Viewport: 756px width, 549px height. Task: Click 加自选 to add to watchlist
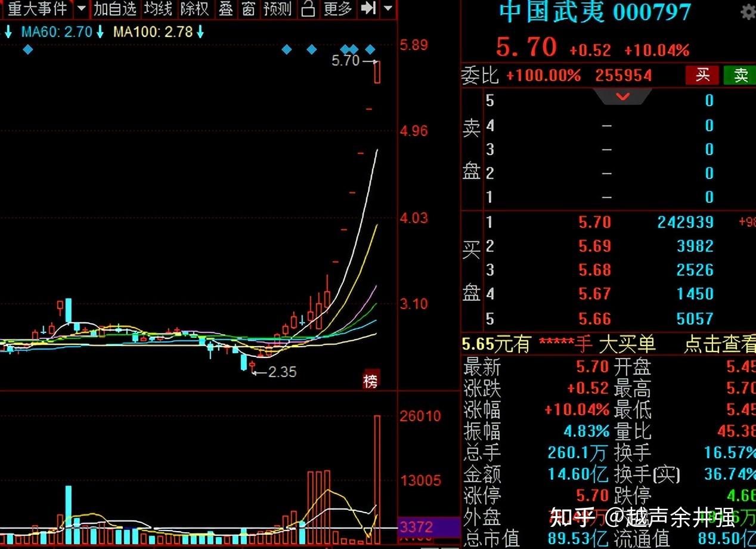(115, 8)
